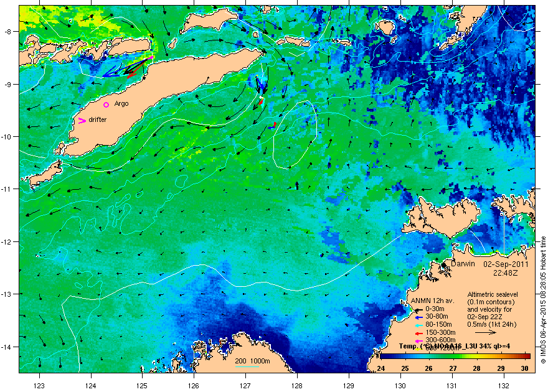Click longitude axis label 131
Screen dimensions: 548x392
[x=452, y=386]
